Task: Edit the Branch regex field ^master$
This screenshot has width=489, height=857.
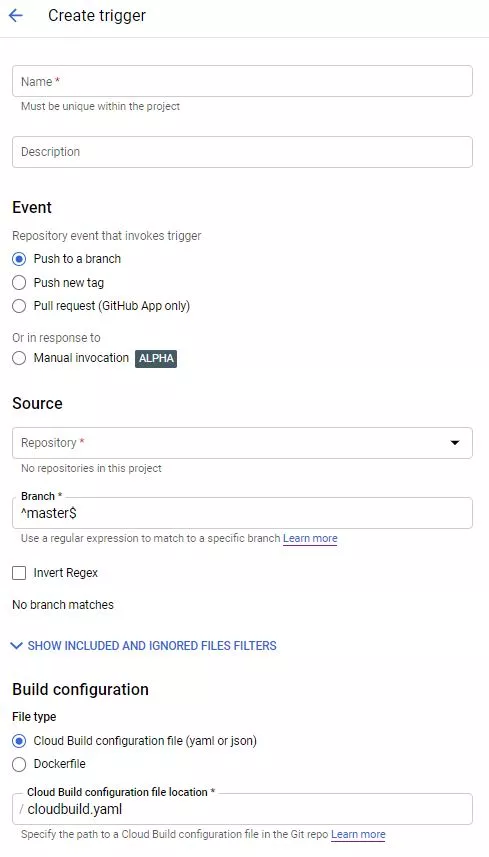Action: [242, 513]
